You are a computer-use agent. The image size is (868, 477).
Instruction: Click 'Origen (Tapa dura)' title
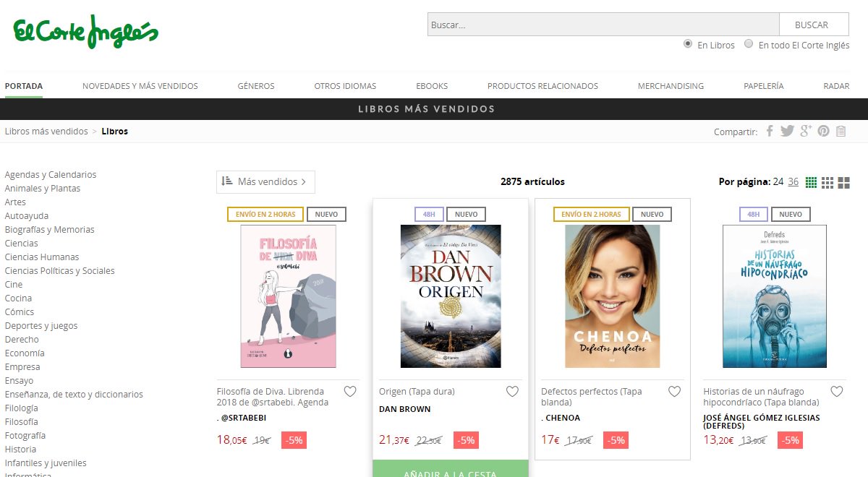(417, 392)
